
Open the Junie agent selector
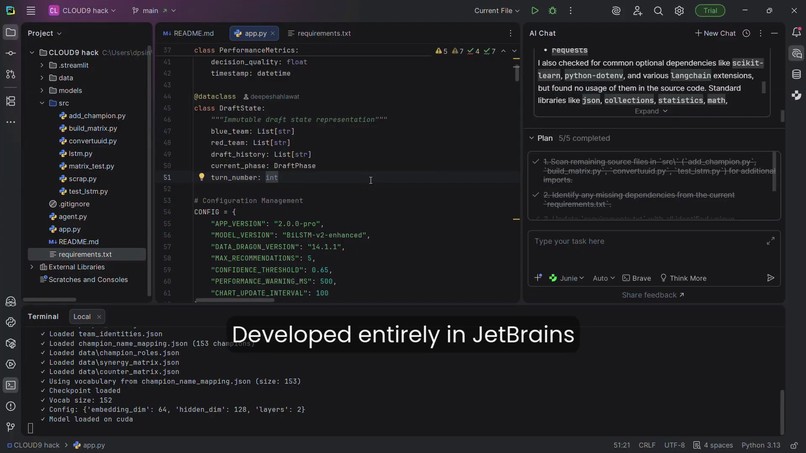pos(566,278)
